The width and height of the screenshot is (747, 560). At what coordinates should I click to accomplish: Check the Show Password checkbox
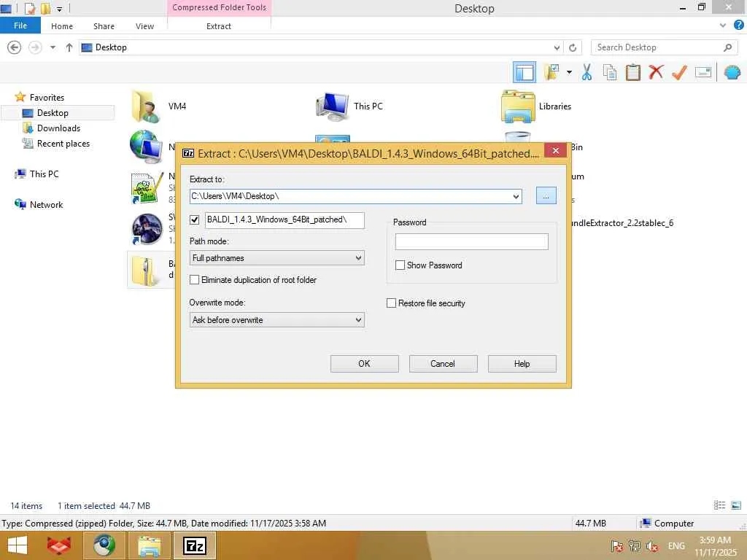[400, 265]
